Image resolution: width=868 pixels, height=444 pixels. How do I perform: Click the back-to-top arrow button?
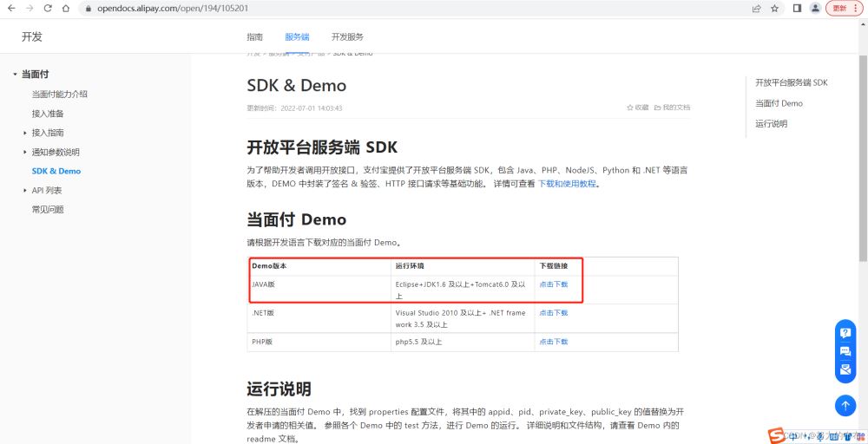(x=845, y=405)
